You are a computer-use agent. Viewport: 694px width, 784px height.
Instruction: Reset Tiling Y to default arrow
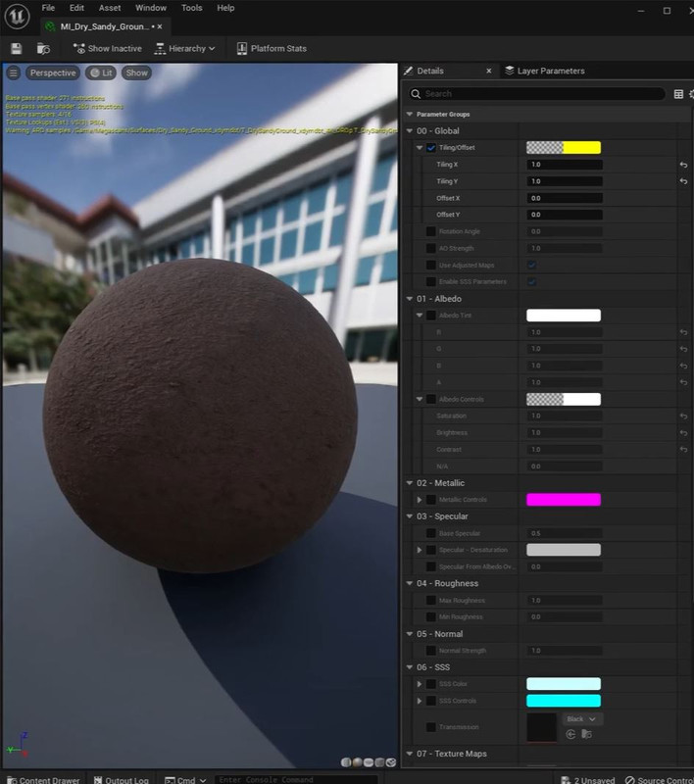tap(683, 181)
